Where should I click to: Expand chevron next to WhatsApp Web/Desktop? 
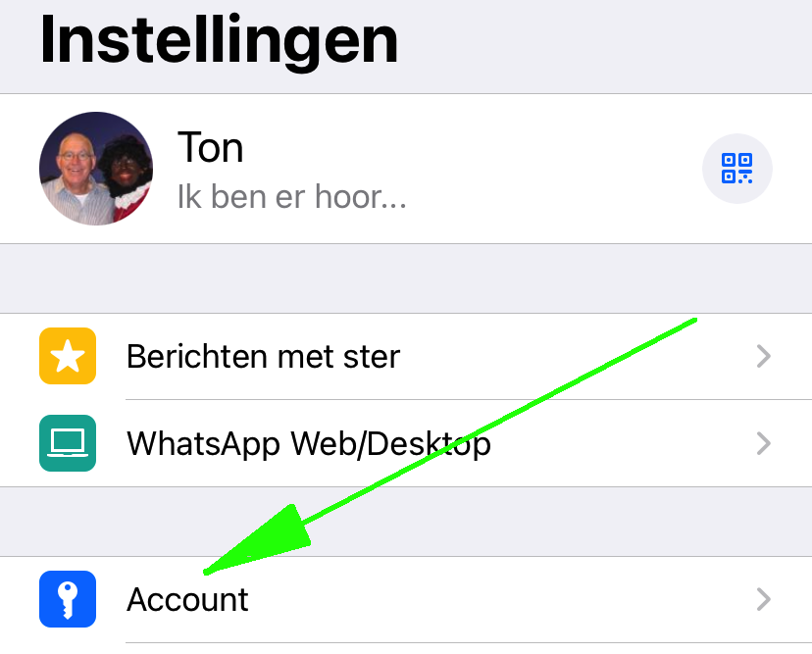(764, 443)
